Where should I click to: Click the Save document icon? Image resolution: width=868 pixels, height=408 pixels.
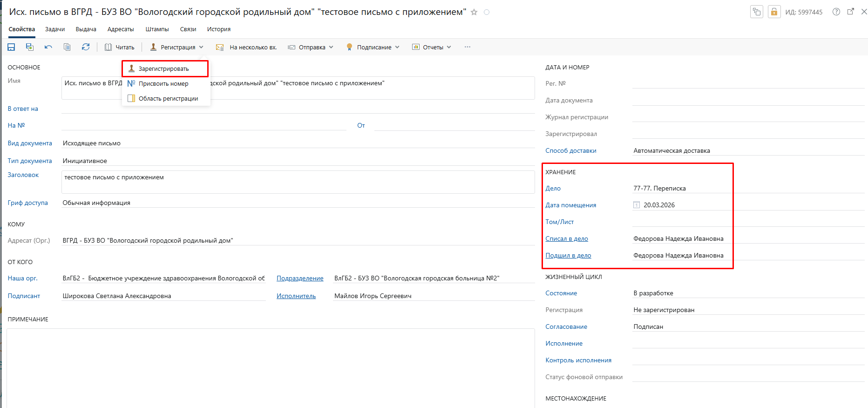pyautogui.click(x=11, y=47)
